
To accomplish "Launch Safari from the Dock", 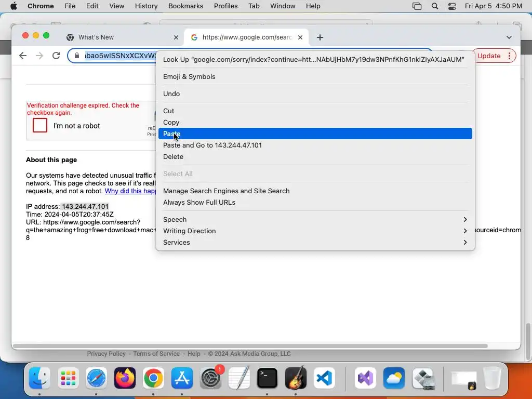I will point(96,378).
